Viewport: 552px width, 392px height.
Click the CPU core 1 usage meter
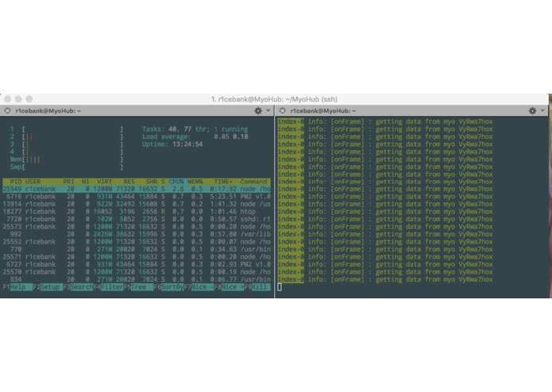tap(67, 129)
